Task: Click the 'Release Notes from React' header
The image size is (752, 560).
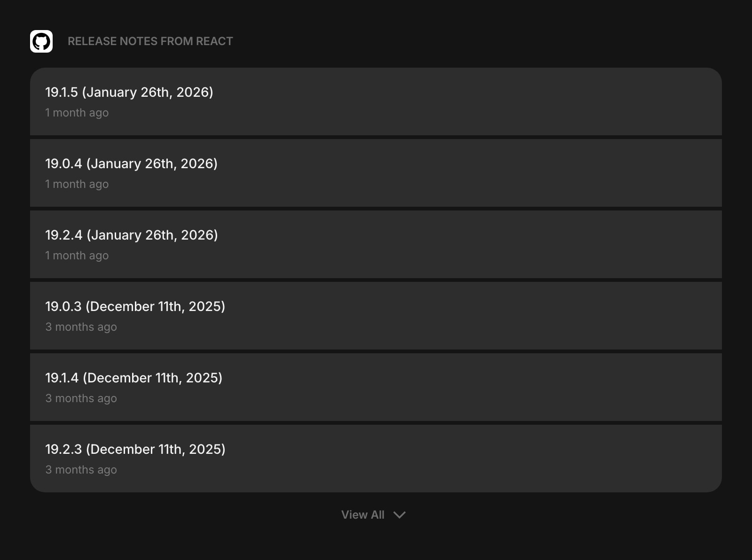Action: pyautogui.click(x=150, y=41)
